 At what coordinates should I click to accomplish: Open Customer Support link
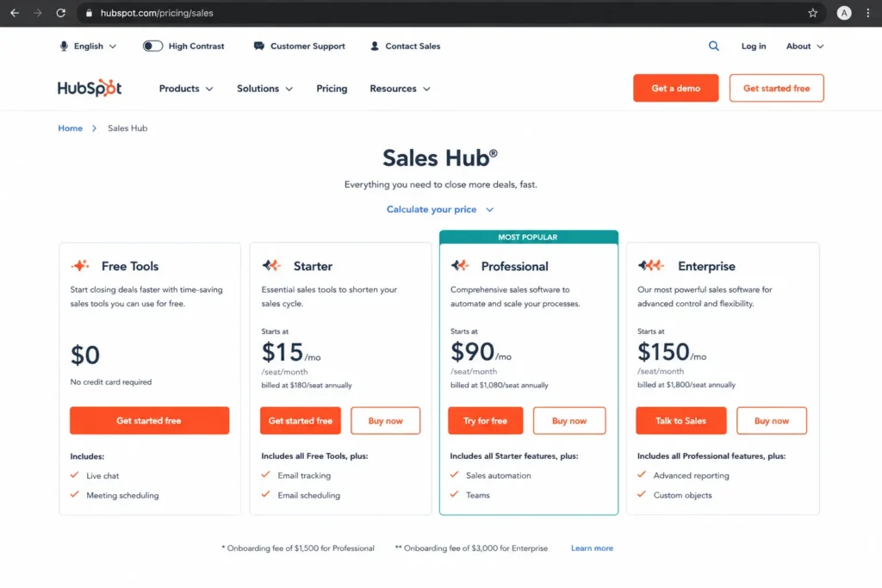tap(307, 46)
